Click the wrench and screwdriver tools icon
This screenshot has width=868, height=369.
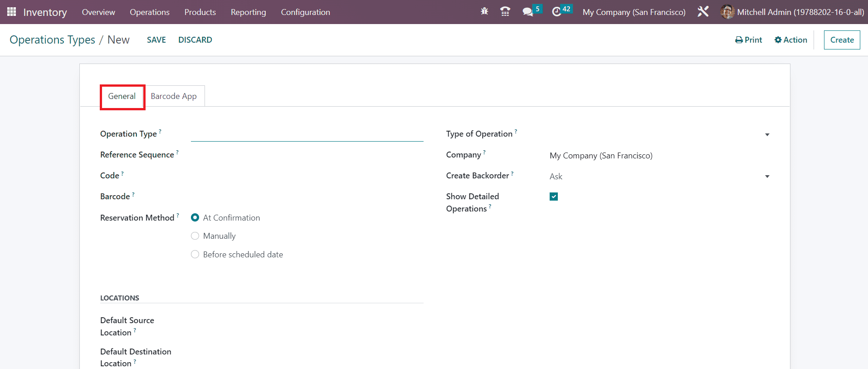click(x=703, y=12)
